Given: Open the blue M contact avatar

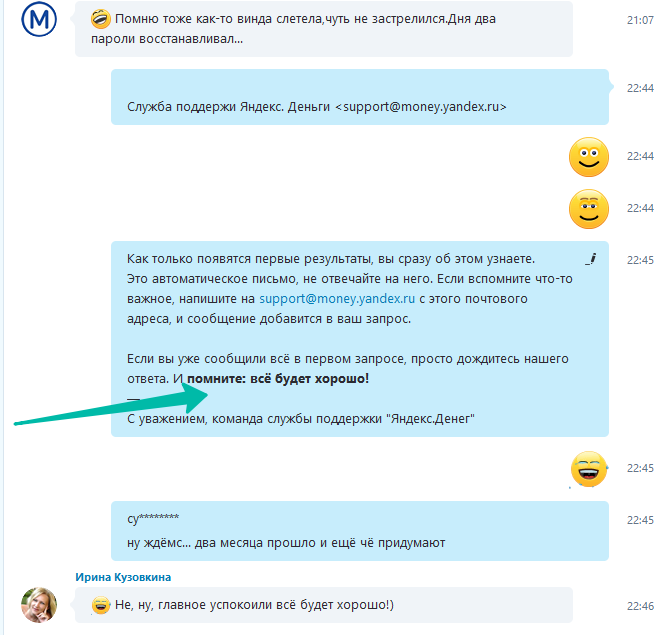Looking at the screenshot, I should coord(39,20).
